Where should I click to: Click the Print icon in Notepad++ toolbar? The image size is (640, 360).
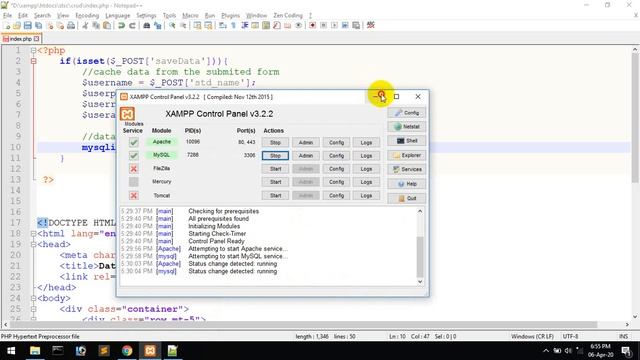coord(71,25)
